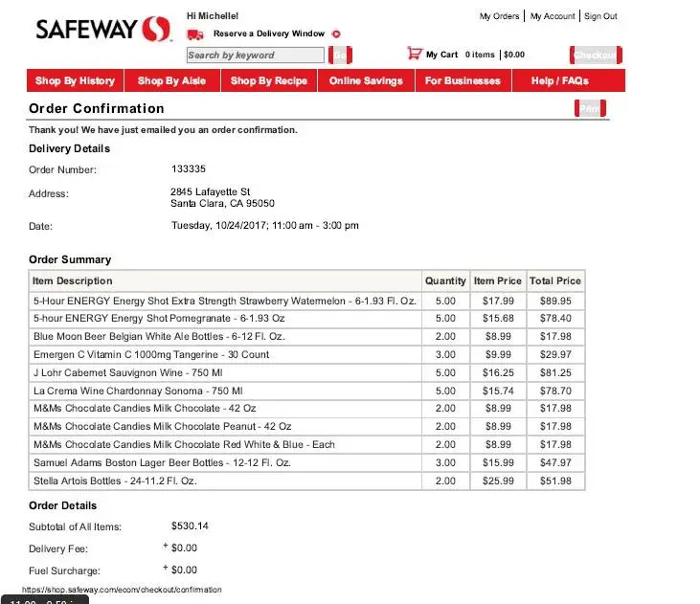Select the Blue Moon Beer Belgian White row
Image resolution: width=700 pixels, height=604 pixels.
(306, 337)
